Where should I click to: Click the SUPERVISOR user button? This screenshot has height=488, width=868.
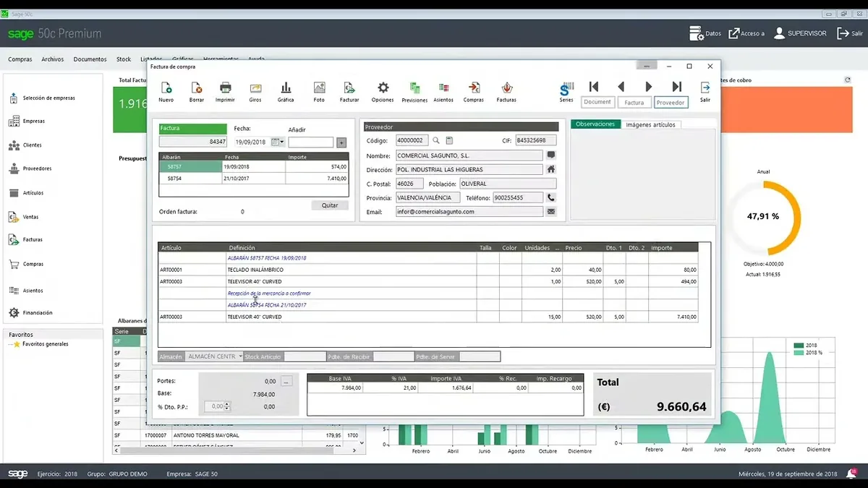[800, 33]
